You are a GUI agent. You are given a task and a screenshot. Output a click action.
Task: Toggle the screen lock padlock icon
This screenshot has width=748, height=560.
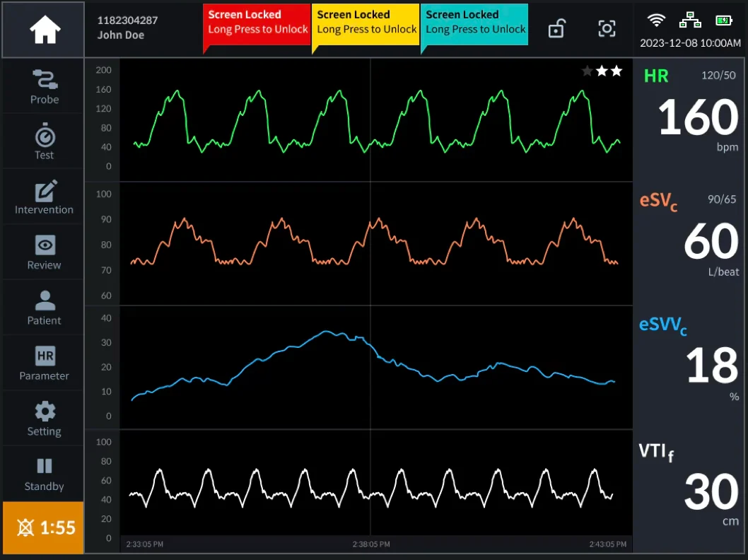pos(556,29)
